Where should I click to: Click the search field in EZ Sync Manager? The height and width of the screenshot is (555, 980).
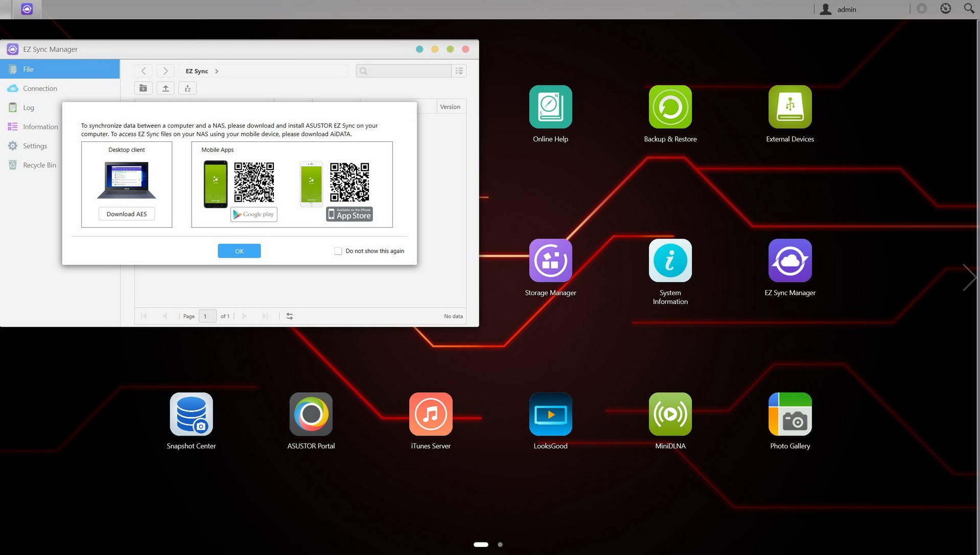pos(404,71)
